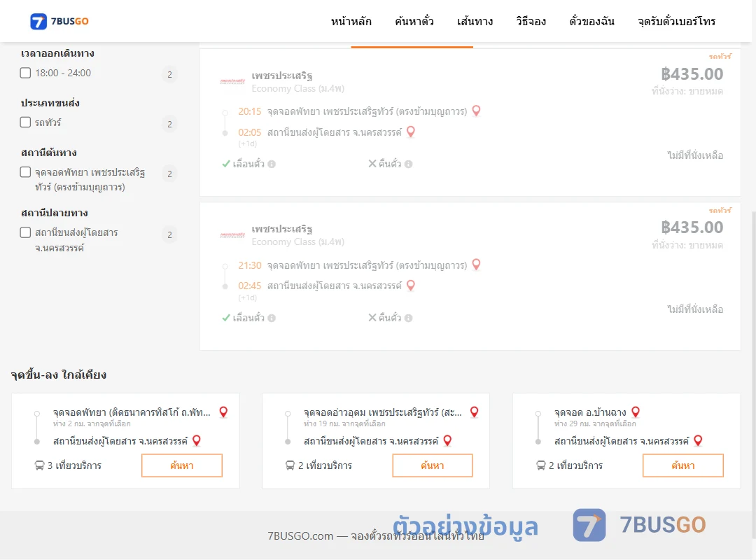This screenshot has width=756, height=560.
Task: Click the จุดขึ้น-ลง ใกล้เคียง heading
Action: tap(59, 374)
